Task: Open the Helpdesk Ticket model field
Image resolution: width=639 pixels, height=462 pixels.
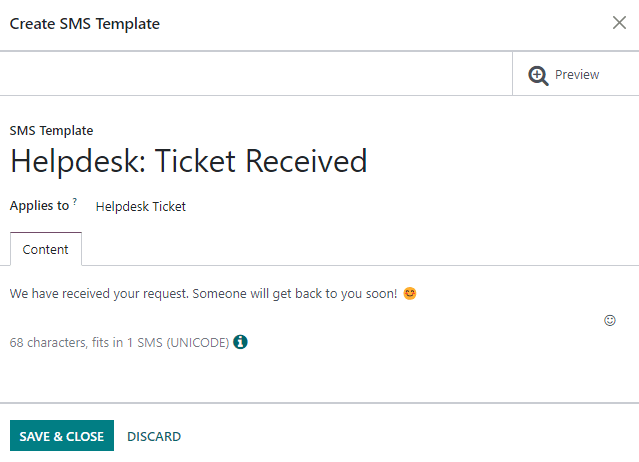Action: (141, 207)
